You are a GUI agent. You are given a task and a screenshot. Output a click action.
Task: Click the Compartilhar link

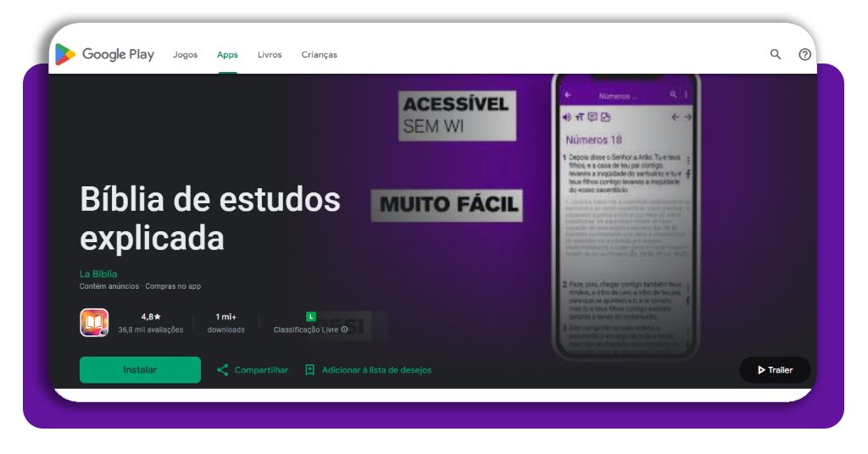pyautogui.click(x=261, y=370)
